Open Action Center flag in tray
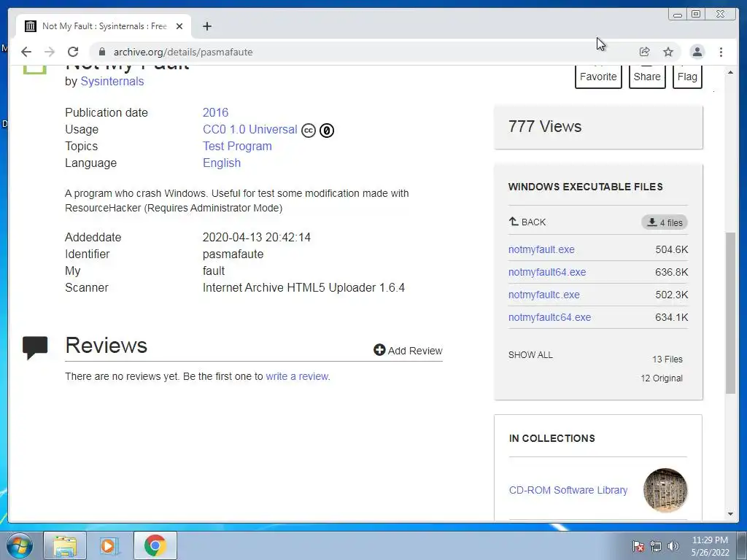 pos(638,546)
